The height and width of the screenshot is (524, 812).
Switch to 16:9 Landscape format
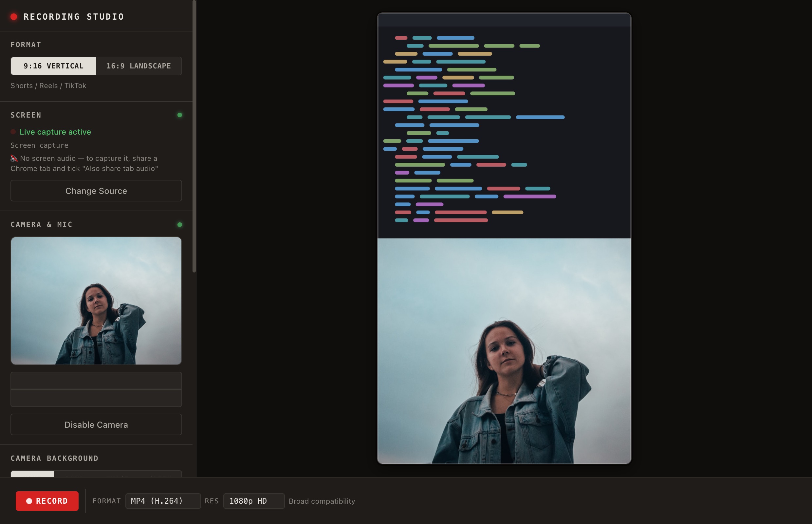(139, 66)
